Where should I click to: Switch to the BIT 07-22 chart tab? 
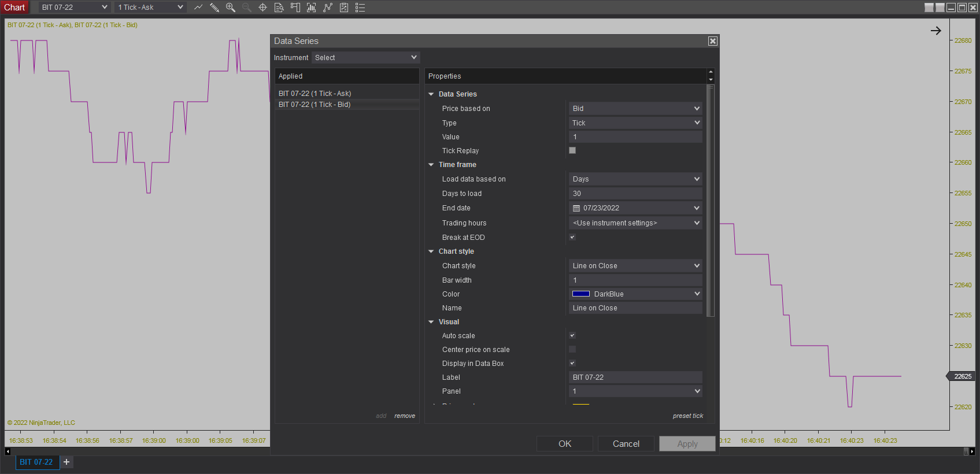(36, 462)
